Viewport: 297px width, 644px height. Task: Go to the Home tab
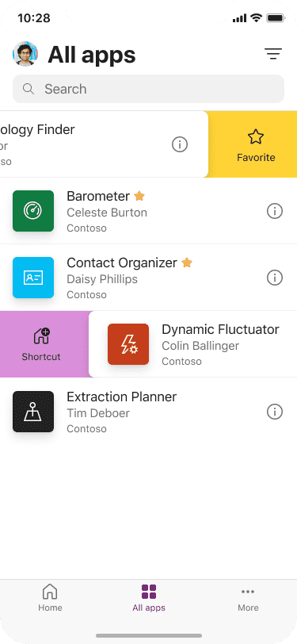click(50, 598)
